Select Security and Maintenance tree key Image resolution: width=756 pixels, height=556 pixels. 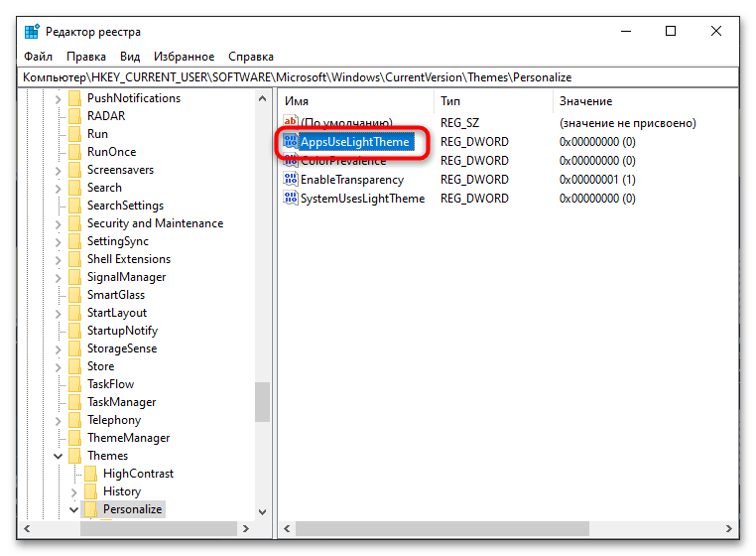(x=155, y=223)
